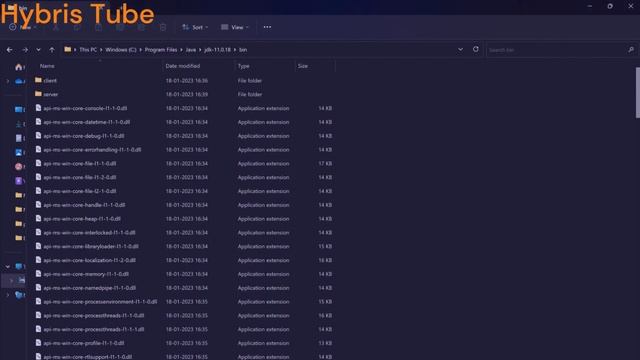Click Java in the breadcrumb path
The height and width of the screenshot is (360, 640).
[x=191, y=50]
